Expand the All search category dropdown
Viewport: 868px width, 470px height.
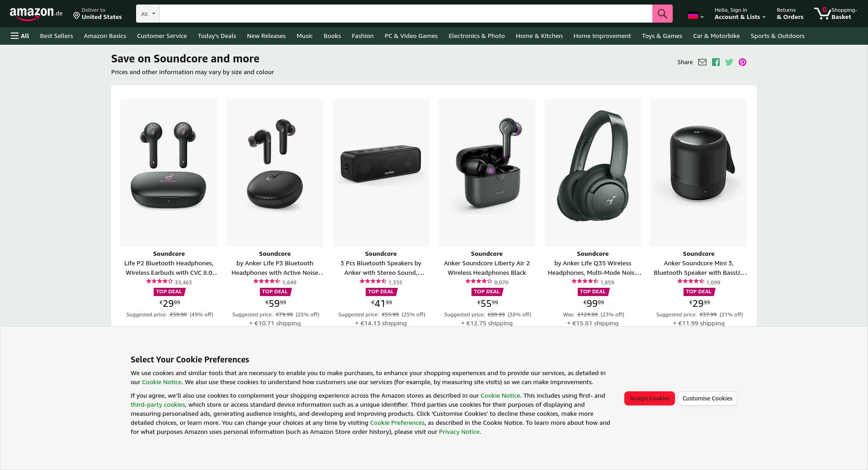pos(148,14)
